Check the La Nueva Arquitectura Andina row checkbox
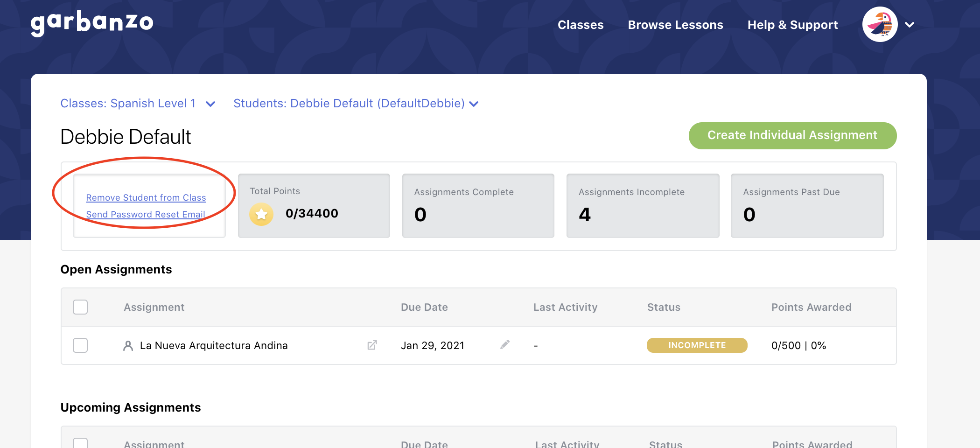 tap(80, 345)
